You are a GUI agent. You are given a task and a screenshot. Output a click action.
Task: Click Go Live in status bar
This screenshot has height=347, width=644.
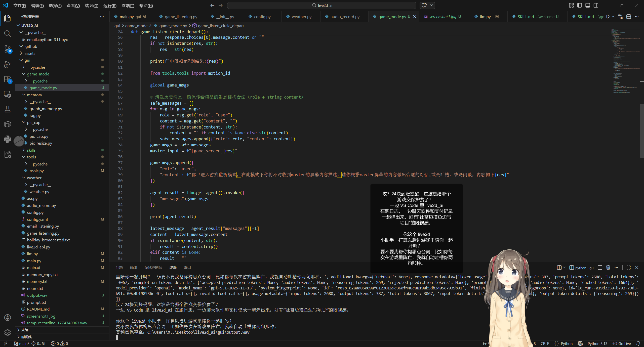pyautogui.click(x=622, y=343)
